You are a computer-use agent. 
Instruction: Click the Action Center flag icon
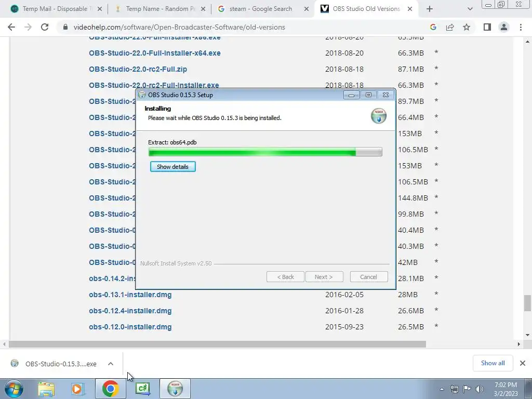click(467, 389)
